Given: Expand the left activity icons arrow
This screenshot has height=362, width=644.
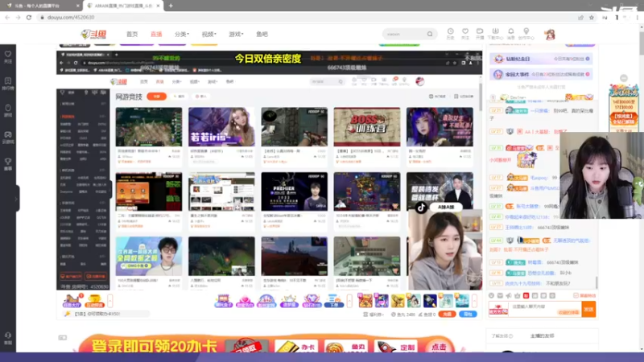Looking at the screenshot, I should tap(109, 301).
